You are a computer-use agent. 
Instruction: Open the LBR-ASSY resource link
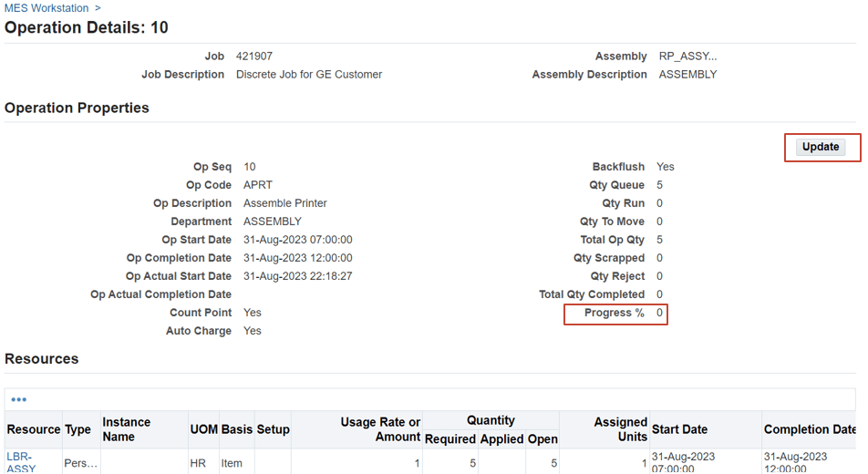click(x=21, y=462)
